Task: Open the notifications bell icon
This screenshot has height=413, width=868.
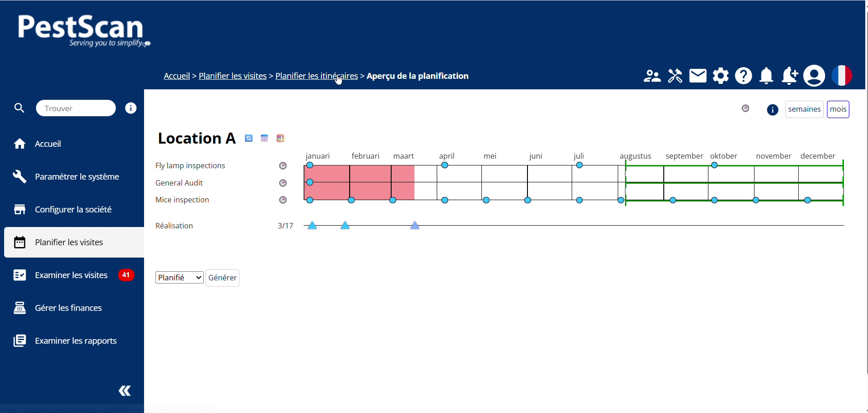Action: click(766, 76)
